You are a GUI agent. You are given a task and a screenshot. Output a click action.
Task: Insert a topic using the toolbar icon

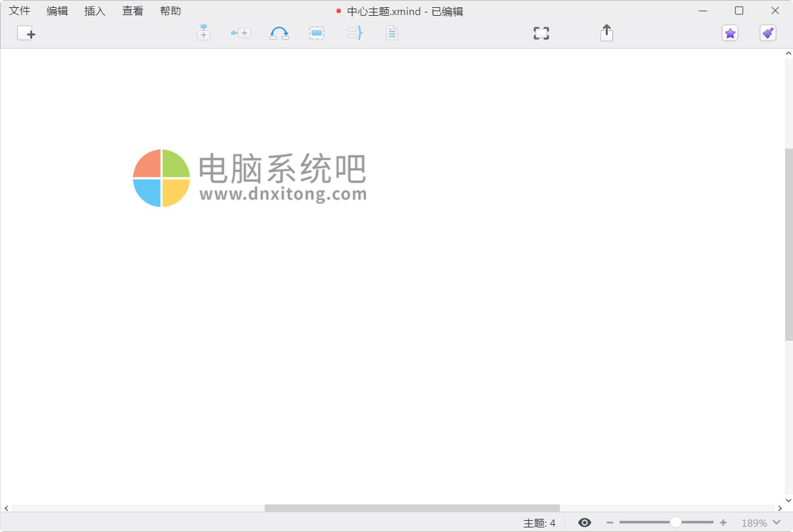tap(204, 33)
